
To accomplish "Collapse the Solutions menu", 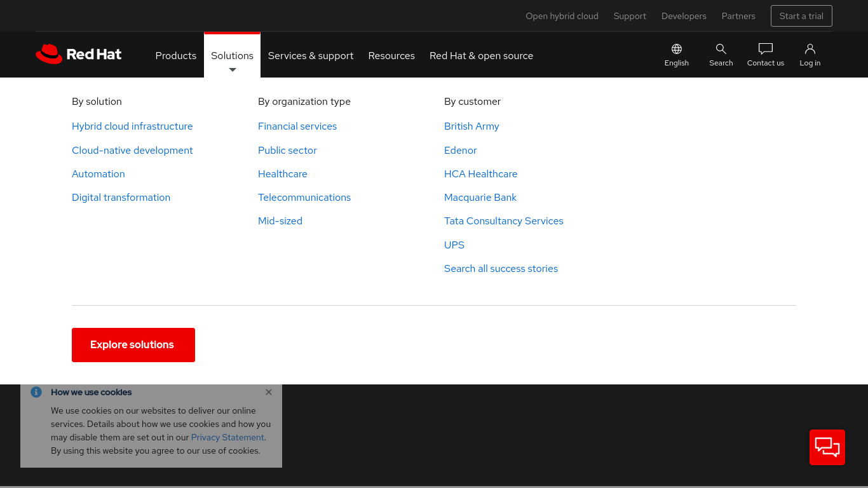I will click(x=232, y=55).
